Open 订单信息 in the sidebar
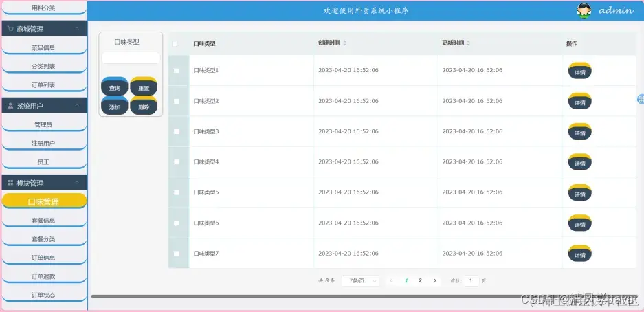 [44, 258]
